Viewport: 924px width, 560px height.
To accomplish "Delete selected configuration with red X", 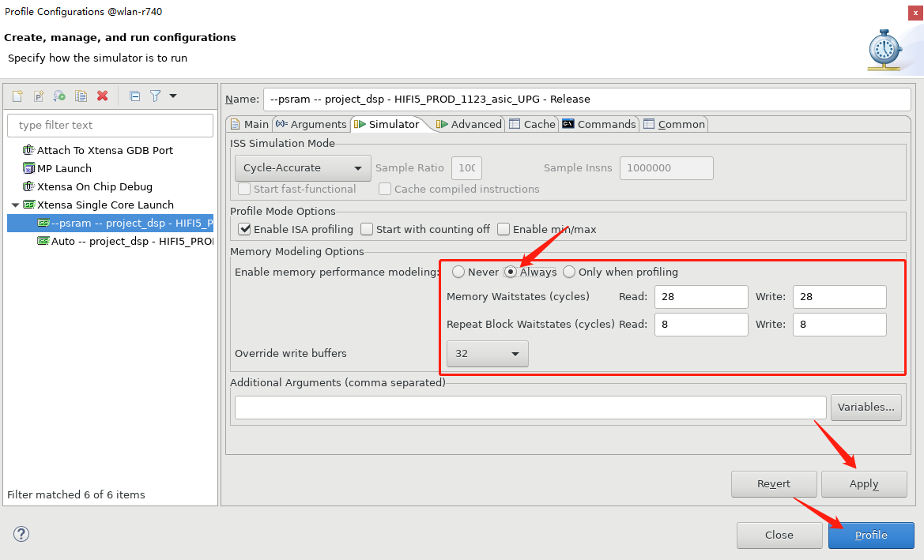I will coord(102,96).
